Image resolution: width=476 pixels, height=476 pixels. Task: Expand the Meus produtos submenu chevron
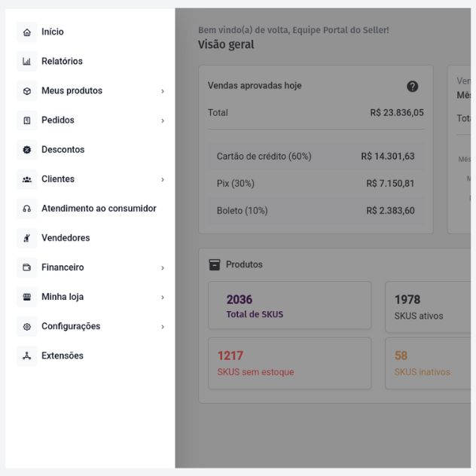click(x=163, y=91)
